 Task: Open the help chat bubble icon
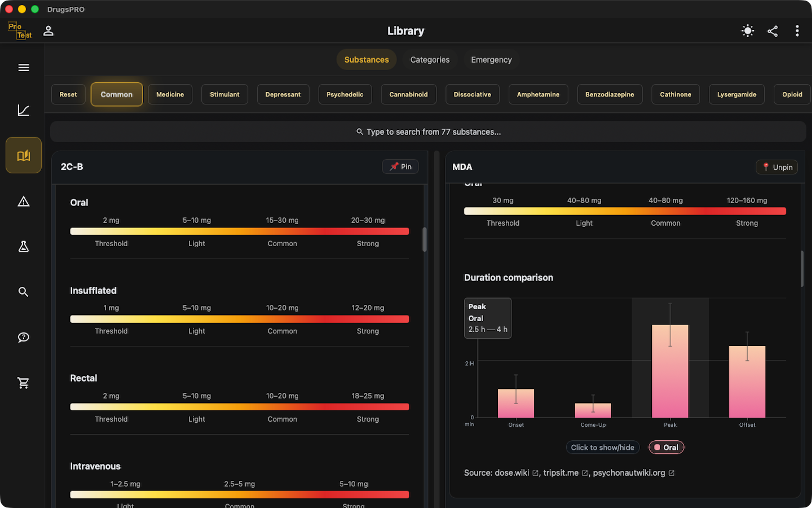tap(23, 338)
